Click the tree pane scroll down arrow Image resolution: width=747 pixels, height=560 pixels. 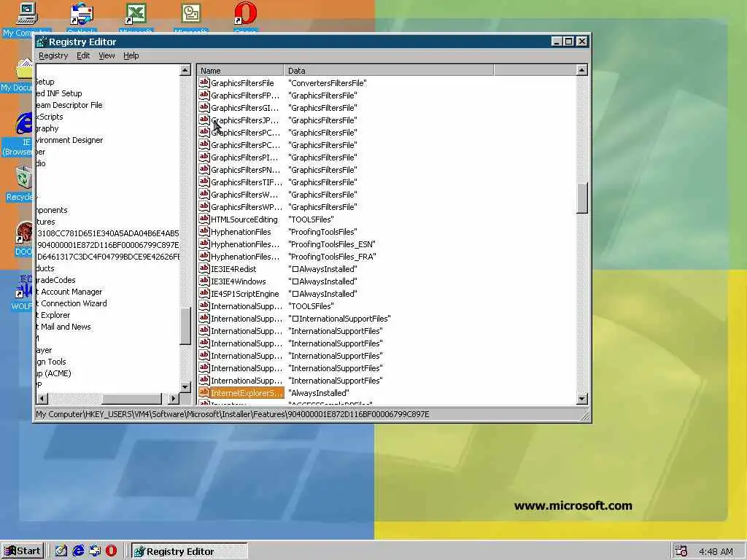tap(185, 386)
